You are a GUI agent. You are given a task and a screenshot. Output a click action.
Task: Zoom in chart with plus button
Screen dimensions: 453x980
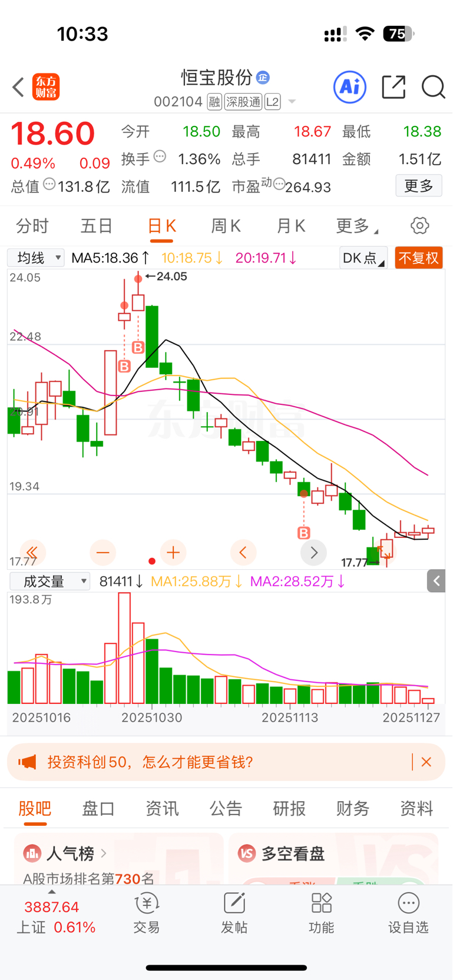[173, 552]
